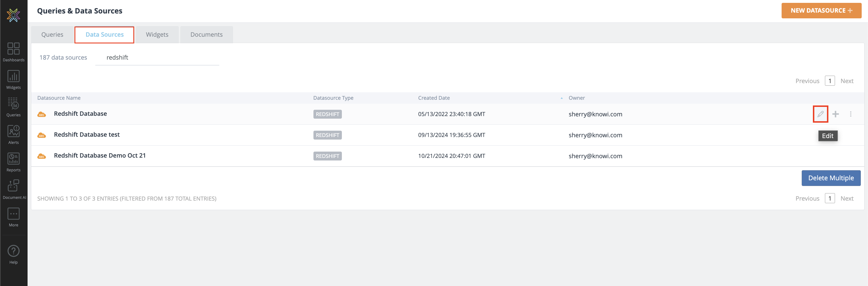The image size is (868, 286).
Task: Open Reports in the sidebar
Action: 13,162
